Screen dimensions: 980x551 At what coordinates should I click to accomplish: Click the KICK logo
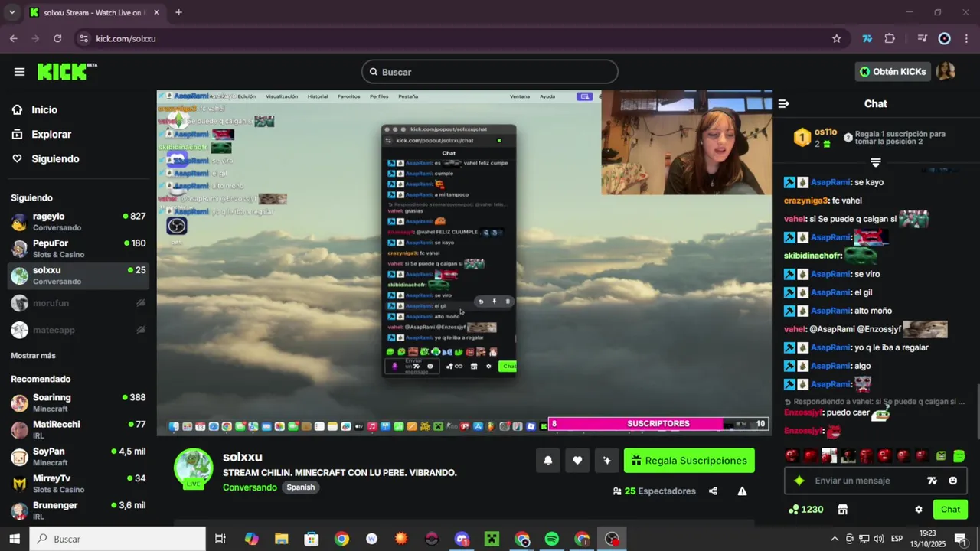[x=67, y=71]
